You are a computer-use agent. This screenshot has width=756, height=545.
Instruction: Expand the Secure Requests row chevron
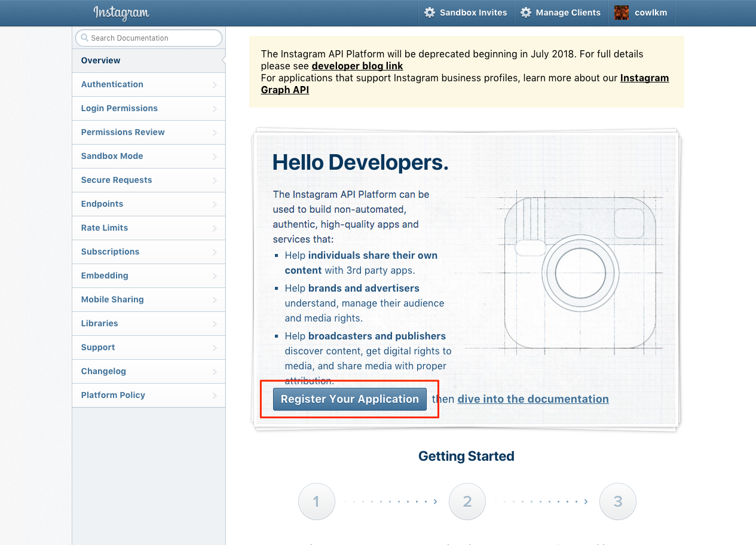tap(215, 180)
